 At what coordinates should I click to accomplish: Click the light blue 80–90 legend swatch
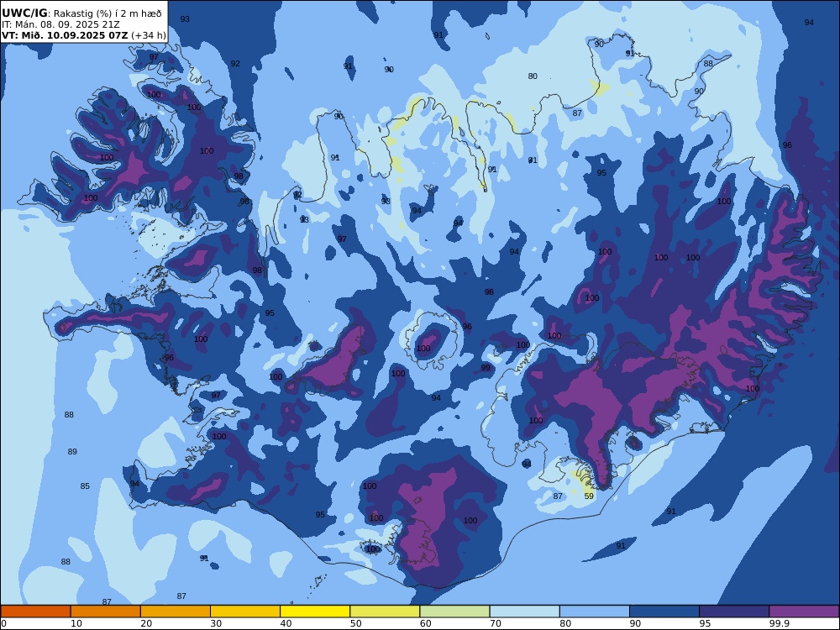(x=595, y=612)
